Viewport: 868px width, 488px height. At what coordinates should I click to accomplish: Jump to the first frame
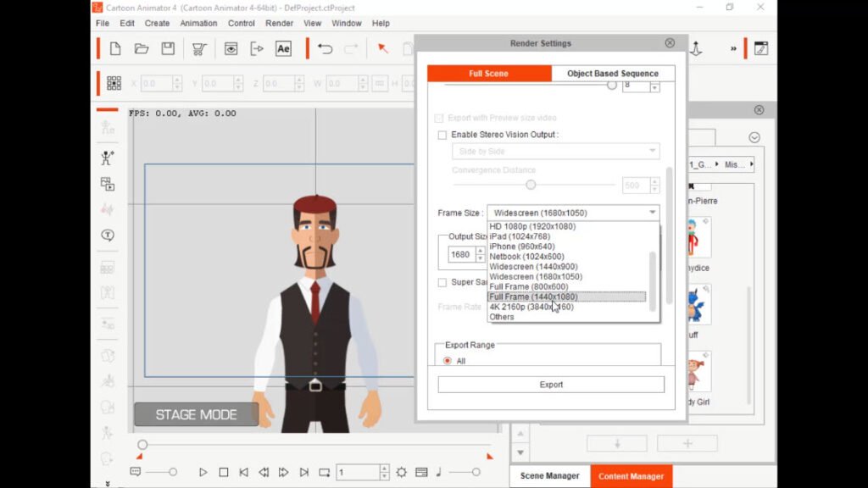click(243, 472)
